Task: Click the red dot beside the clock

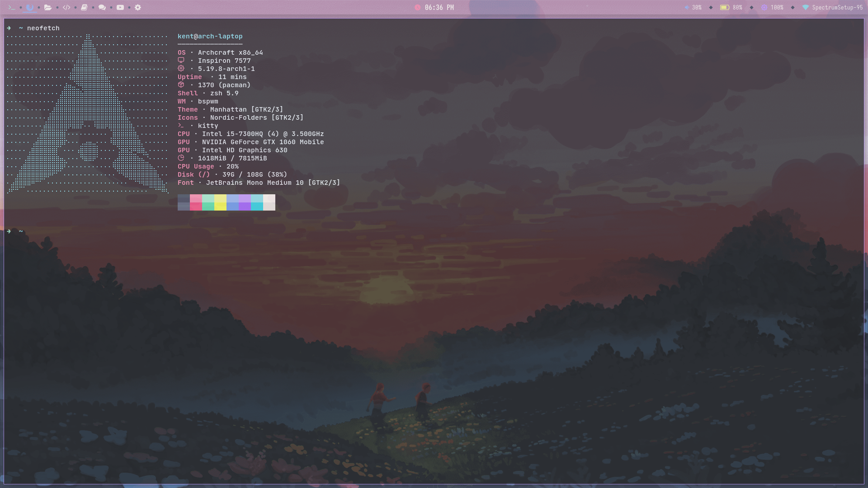Action: (418, 7)
